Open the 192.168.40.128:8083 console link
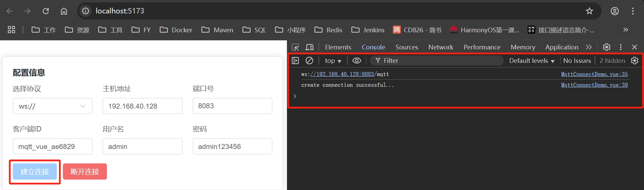Image resolution: width=644 pixels, height=190 pixels. (342, 74)
